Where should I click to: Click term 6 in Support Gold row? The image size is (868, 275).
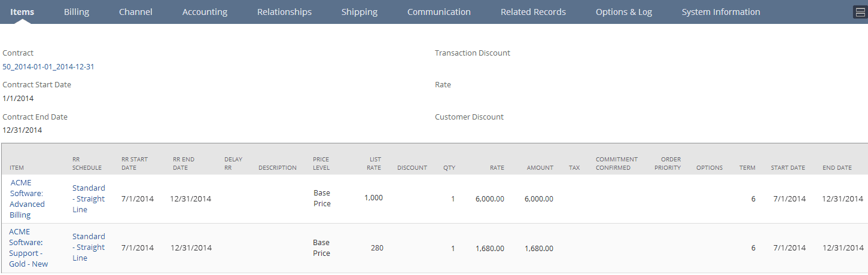click(753, 248)
